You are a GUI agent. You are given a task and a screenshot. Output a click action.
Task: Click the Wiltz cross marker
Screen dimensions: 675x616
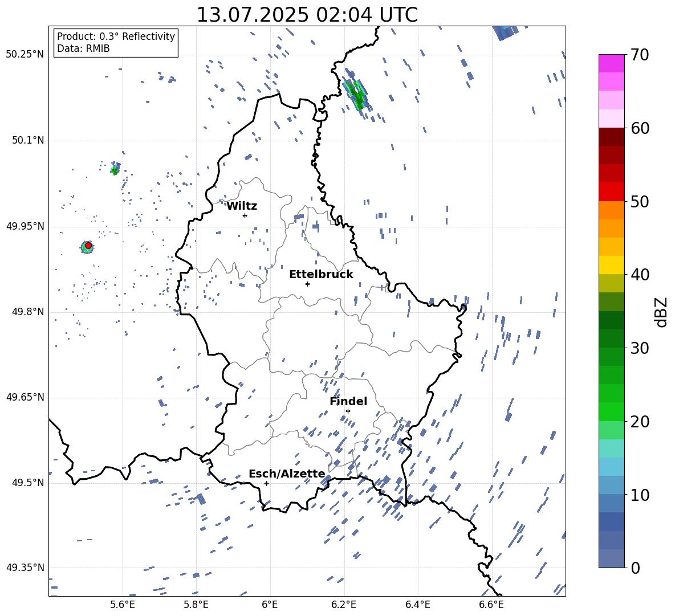[245, 215]
